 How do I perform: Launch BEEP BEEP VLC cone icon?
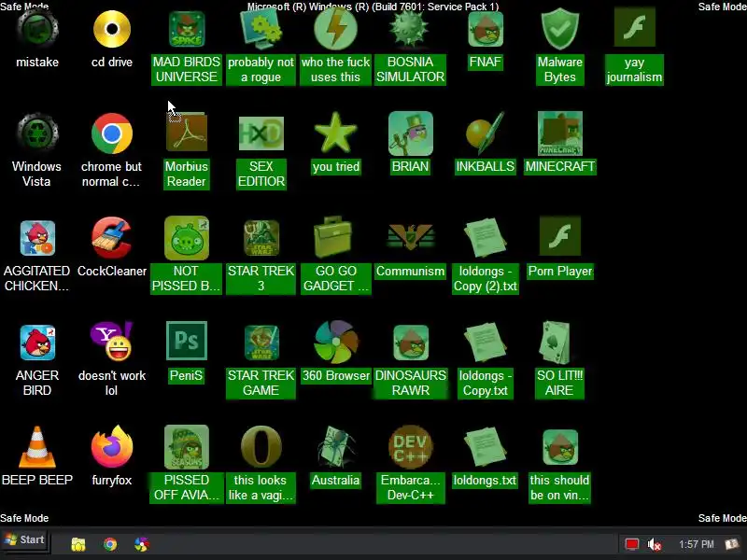(x=37, y=447)
